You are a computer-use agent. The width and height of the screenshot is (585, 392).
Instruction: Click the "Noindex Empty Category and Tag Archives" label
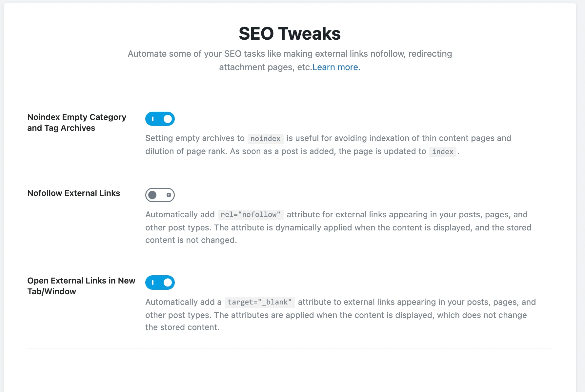click(x=76, y=123)
